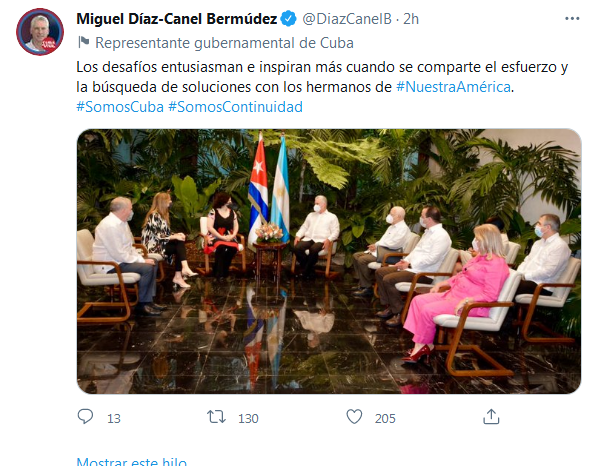Viewport: 594px width, 466px height.
Task: Open the share tweet upload icon
Action: point(491,416)
